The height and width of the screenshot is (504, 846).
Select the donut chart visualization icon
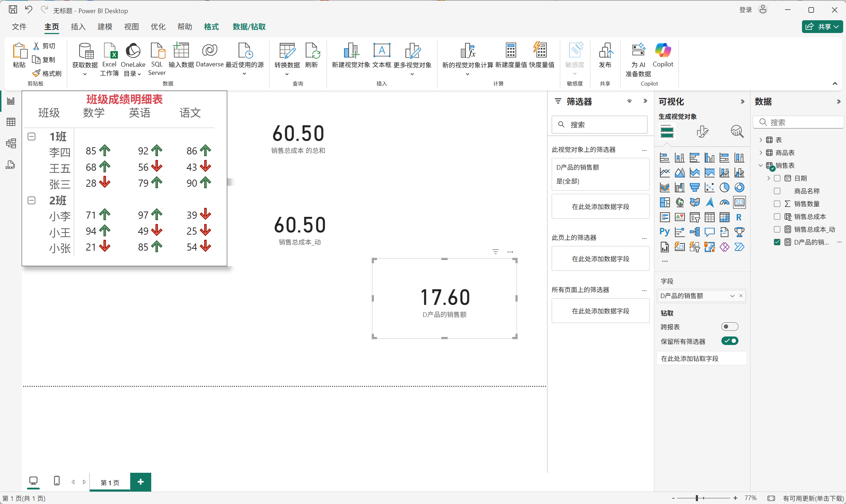tap(739, 187)
